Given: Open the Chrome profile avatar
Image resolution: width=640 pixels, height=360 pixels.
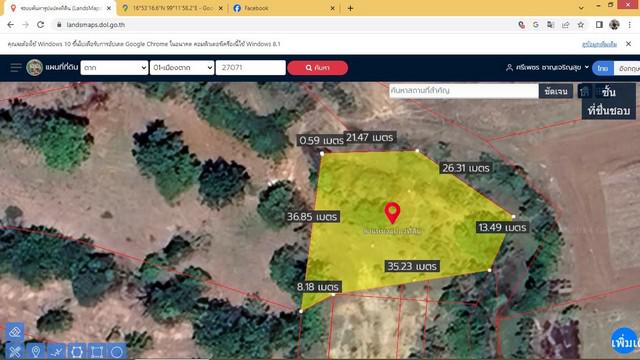Looking at the screenshot, I should pyautogui.click(x=614, y=24).
